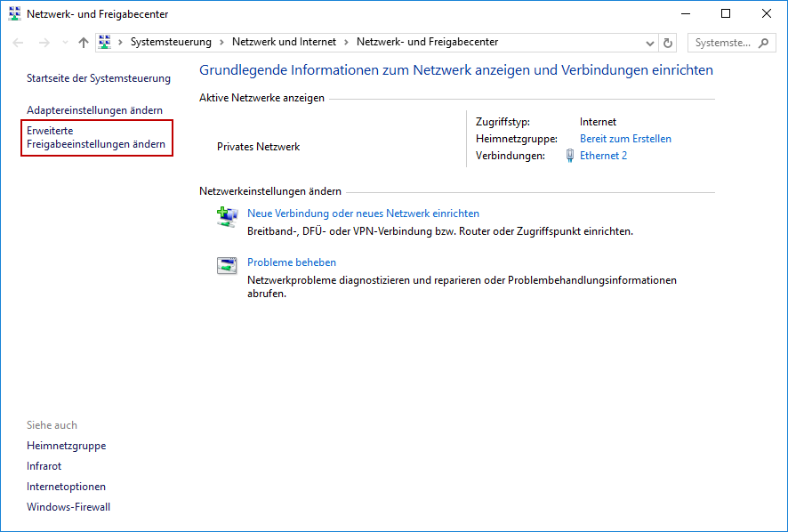Click the troubleshooting icon beside Probleme beheben
The image size is (788, 532).
pos(227,265)
